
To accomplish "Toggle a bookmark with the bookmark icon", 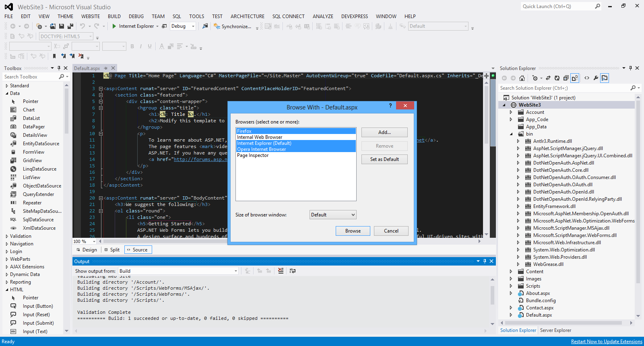I will pos(54,56).
